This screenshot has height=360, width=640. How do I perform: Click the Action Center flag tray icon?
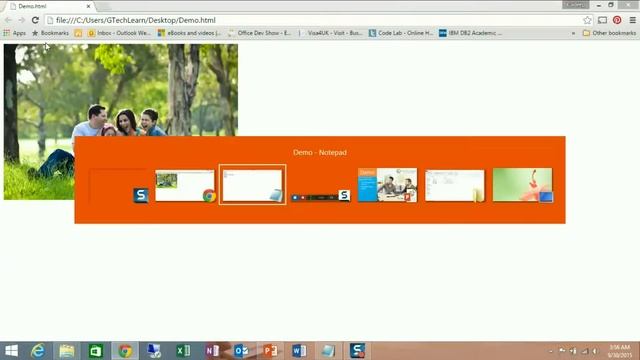point(562,351)
